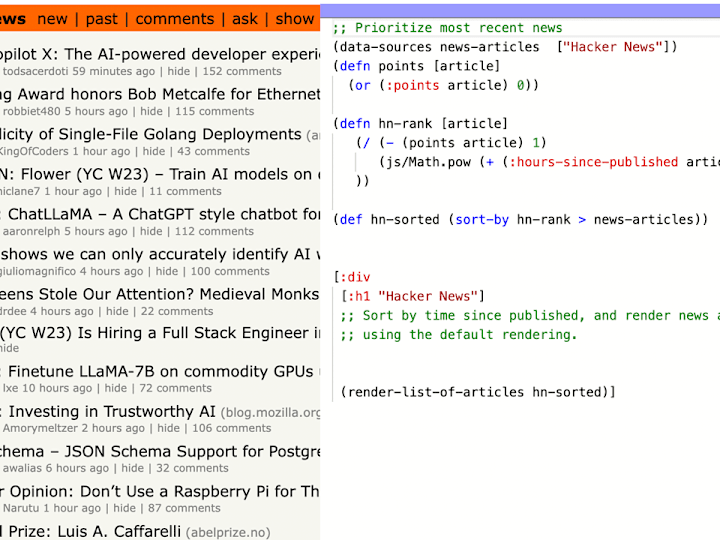This screenshot has width=720, height=540.
Task: Click the js/Math.pow code line
Action: (x=549, y=162)
